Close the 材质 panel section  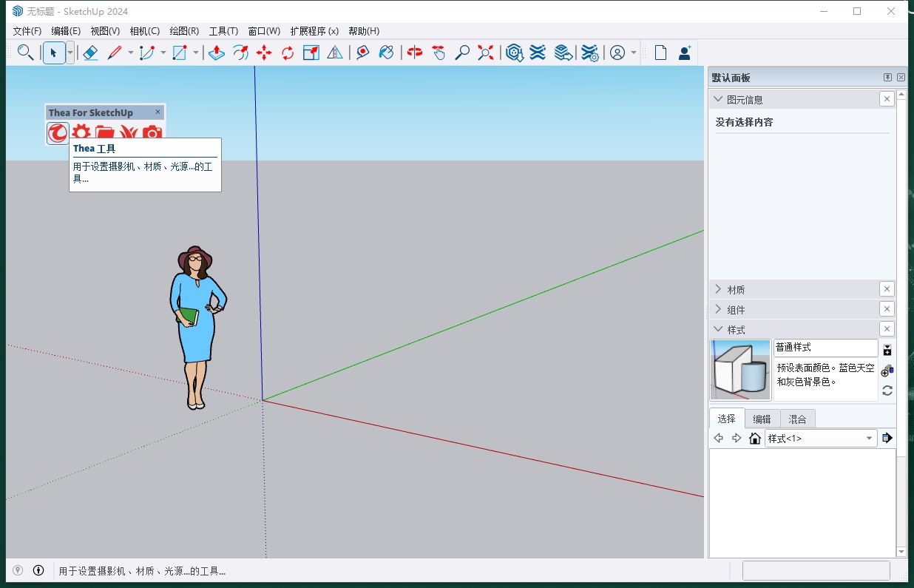887,289
